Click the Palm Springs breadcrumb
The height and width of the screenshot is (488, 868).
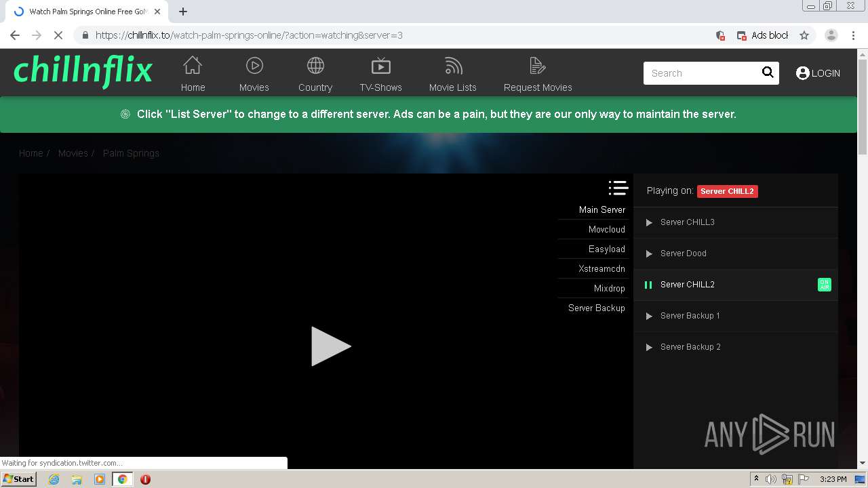(x=131, y=153)
